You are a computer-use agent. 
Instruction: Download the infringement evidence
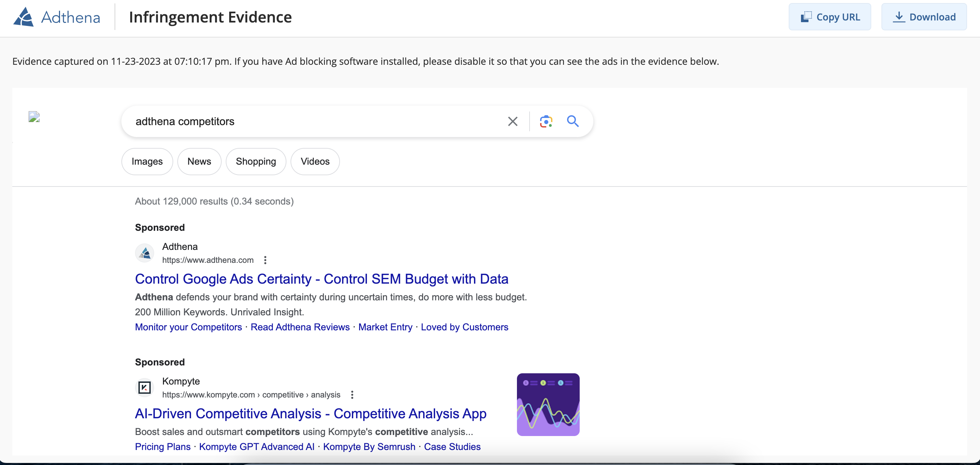924,17
